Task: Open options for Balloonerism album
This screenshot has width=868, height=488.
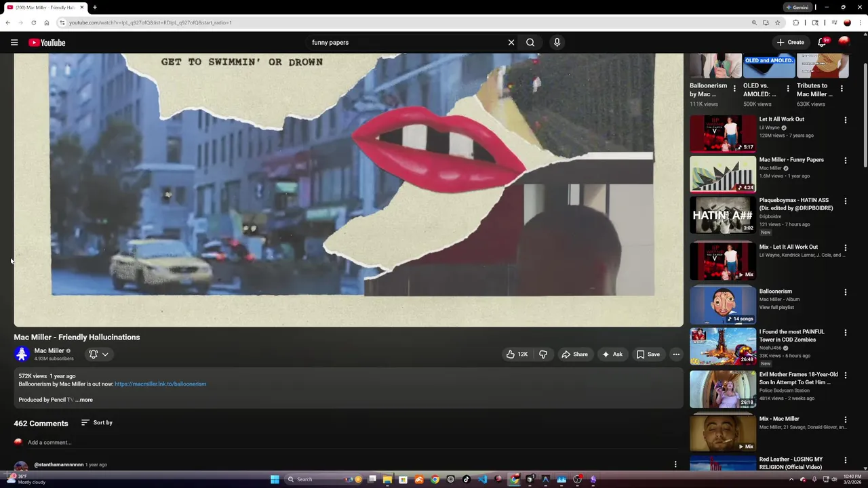Action: point(845,292)
